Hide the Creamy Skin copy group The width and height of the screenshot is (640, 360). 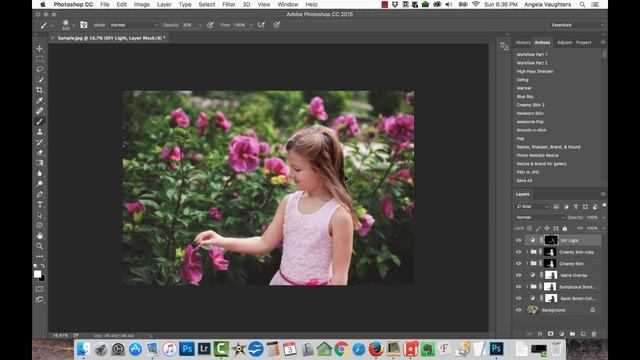tap(518, 252)
